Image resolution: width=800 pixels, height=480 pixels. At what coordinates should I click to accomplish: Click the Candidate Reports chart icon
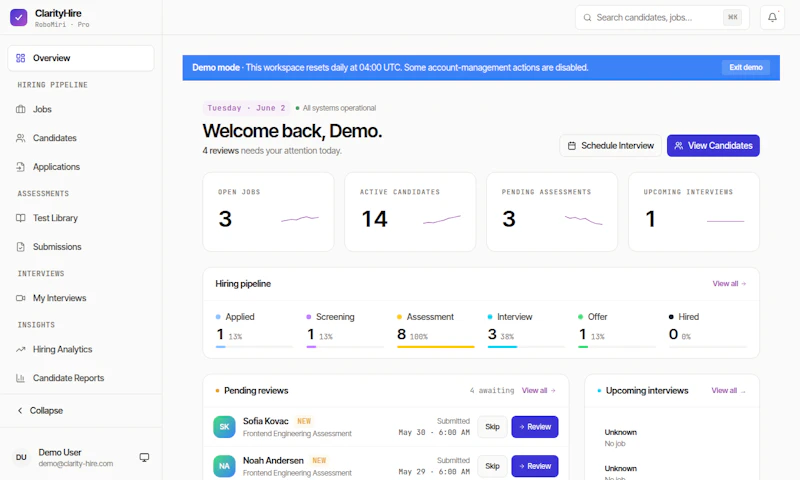[x=20, y=378]
